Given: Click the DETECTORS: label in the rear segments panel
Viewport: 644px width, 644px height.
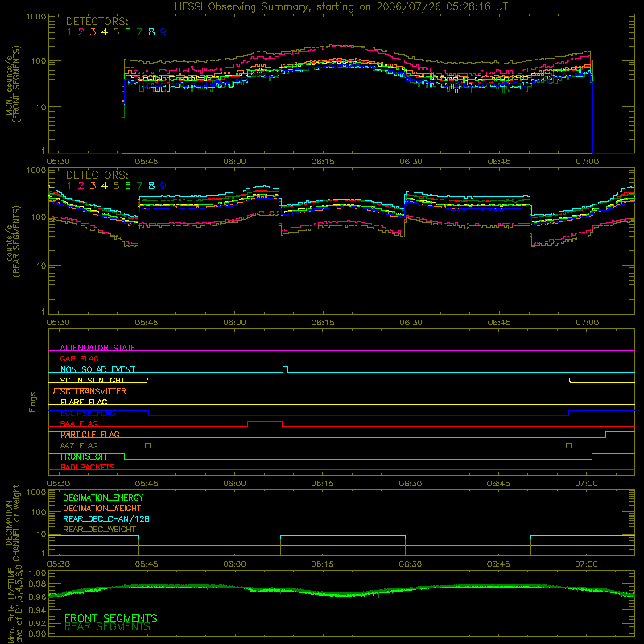Looking at the screenshot, I should pos(97,175).
